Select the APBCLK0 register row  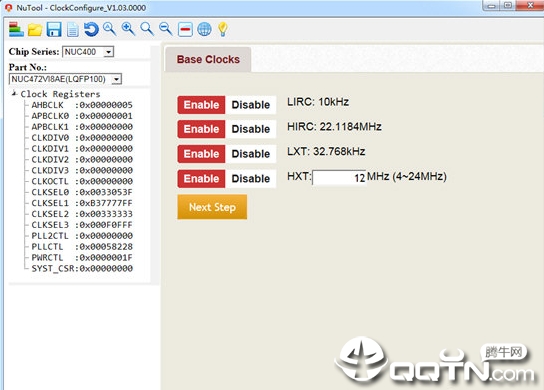[x=82, y=116]
